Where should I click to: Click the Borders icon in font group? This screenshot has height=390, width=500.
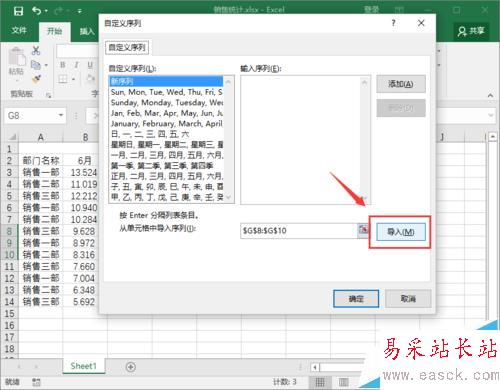(63, 79)
